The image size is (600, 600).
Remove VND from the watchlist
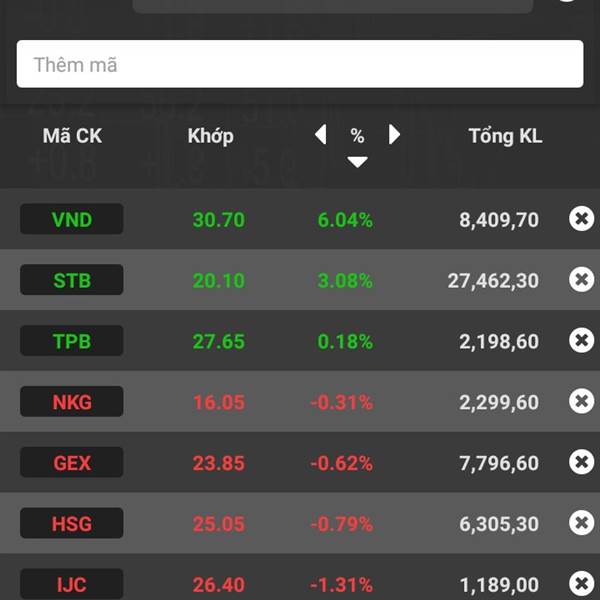coord(581,219)
